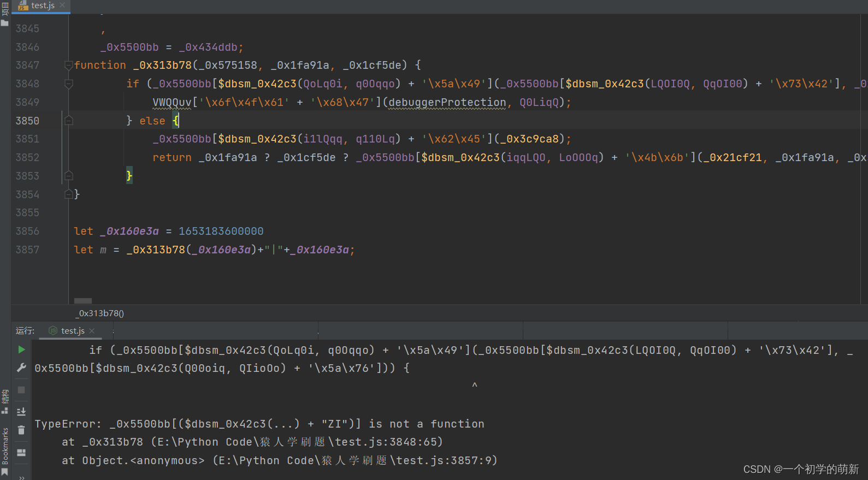Close the test.js editor tab
Image resolution: width=868 pixels, height=480 pixels.
tap(62, 5)
